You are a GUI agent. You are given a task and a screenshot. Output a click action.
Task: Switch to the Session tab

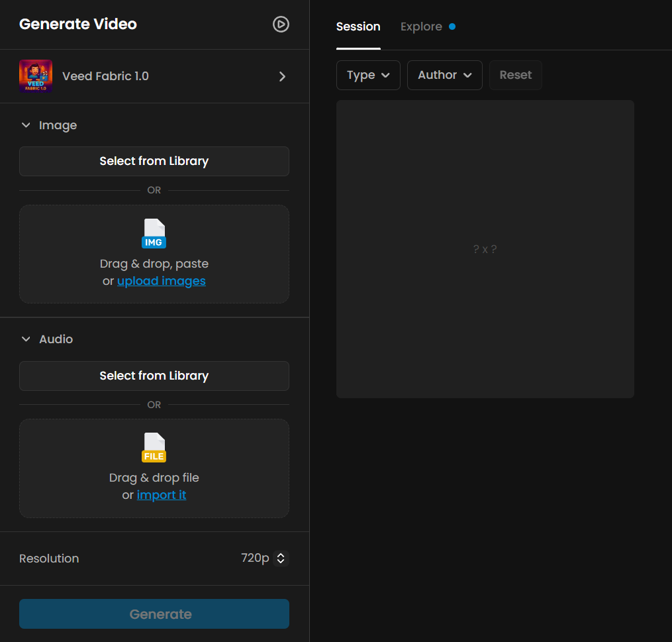tap(358, 27)
